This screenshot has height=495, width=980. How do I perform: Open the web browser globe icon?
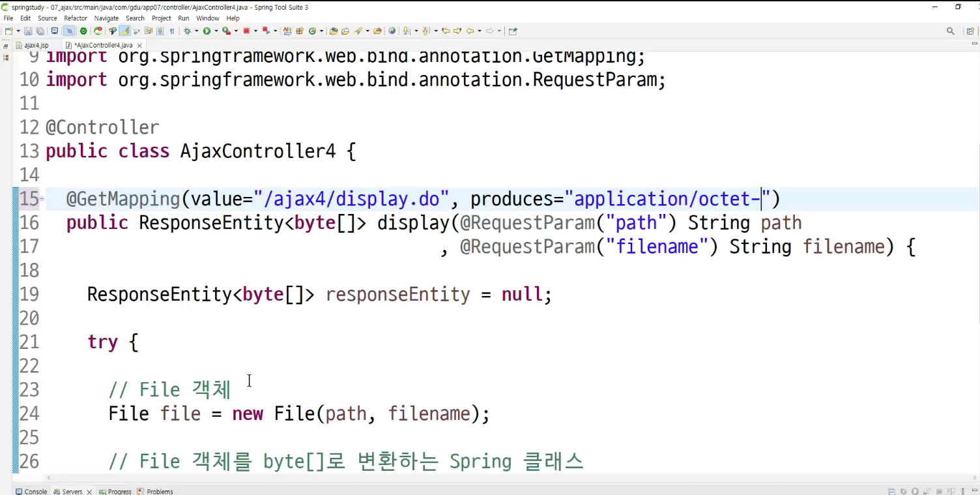point(392,31)
